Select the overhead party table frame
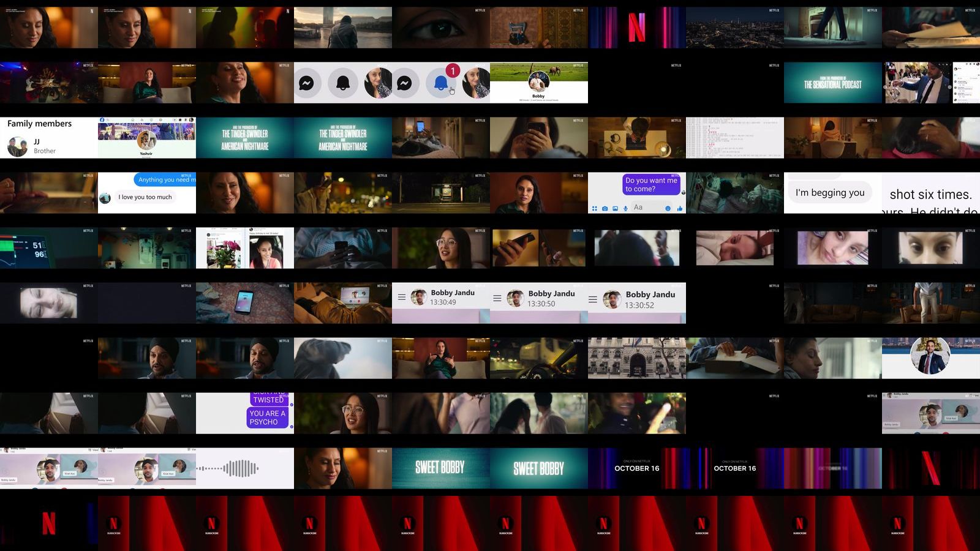This screenshot has width=980, height=551. tap(49, 83)
